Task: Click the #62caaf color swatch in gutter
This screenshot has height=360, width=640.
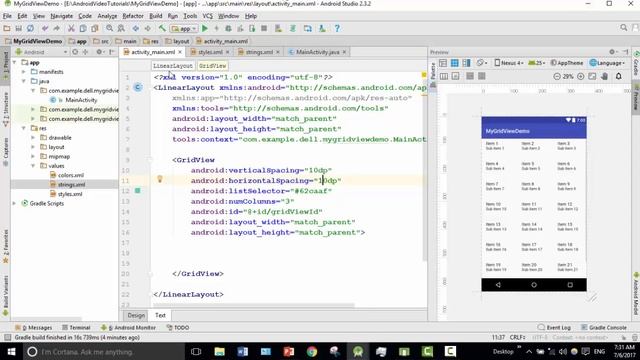Action: point(138,191)
